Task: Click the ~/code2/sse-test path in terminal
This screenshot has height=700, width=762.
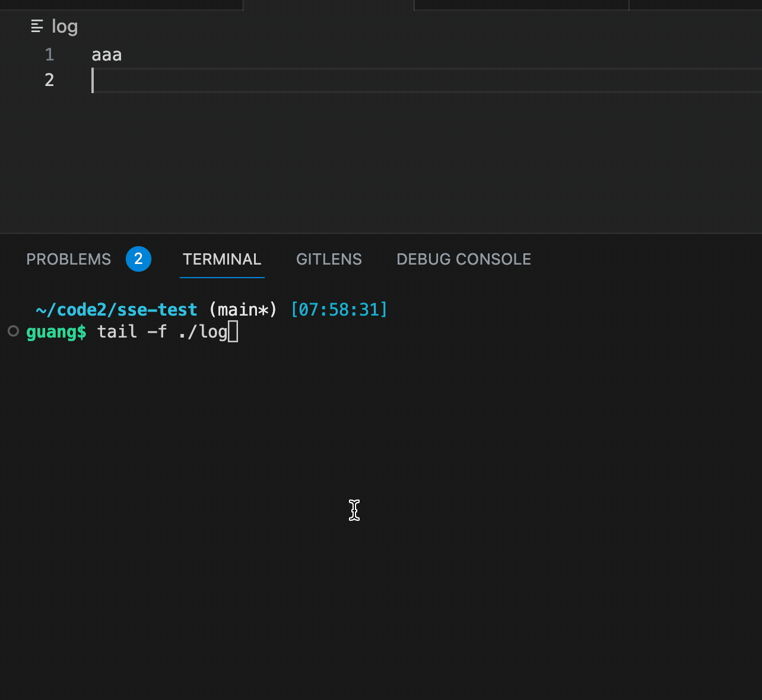Action: [116, 310]
